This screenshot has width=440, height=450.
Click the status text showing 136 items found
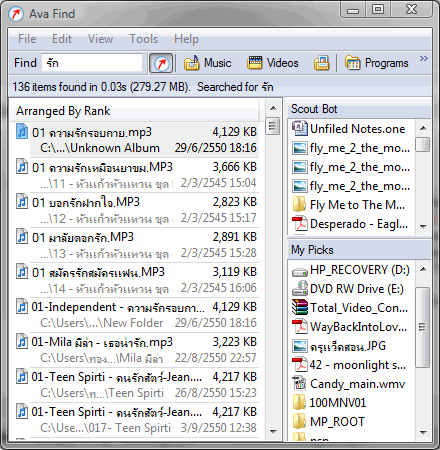click(143, 87)
